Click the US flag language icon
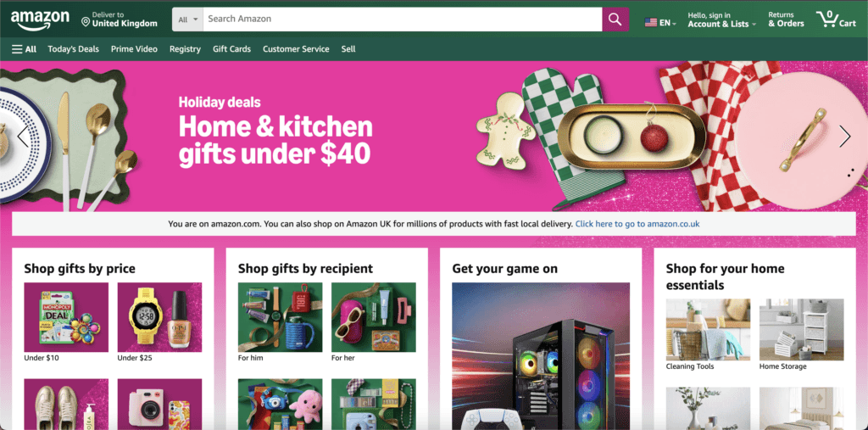This screenshot has width=868, height=430. point(651,23)
